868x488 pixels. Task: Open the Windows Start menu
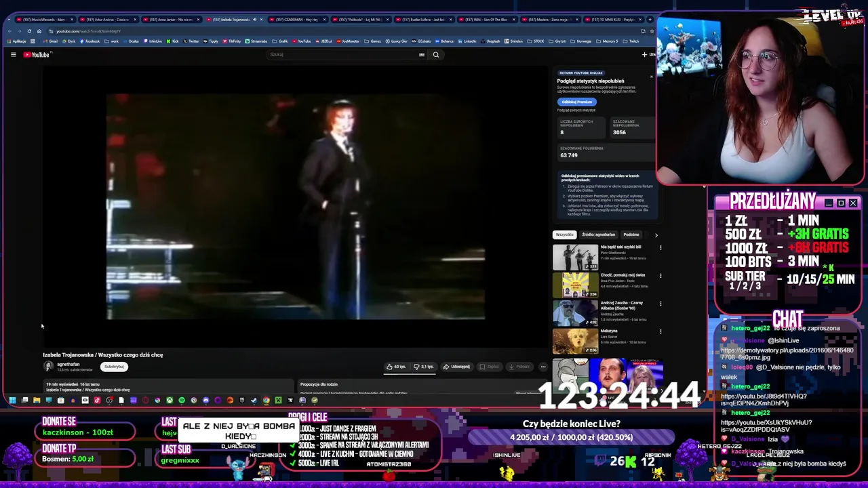12,401
